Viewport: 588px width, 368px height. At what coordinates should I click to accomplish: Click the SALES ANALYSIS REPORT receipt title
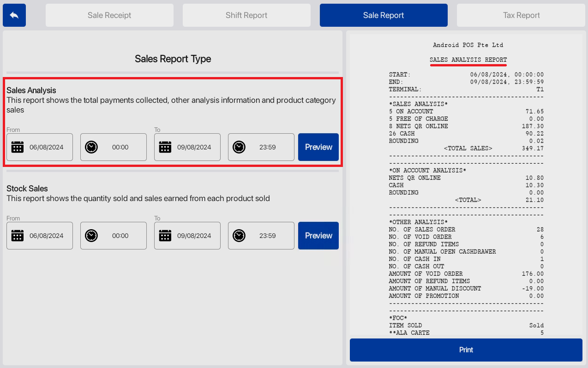(x=468, y=60)
